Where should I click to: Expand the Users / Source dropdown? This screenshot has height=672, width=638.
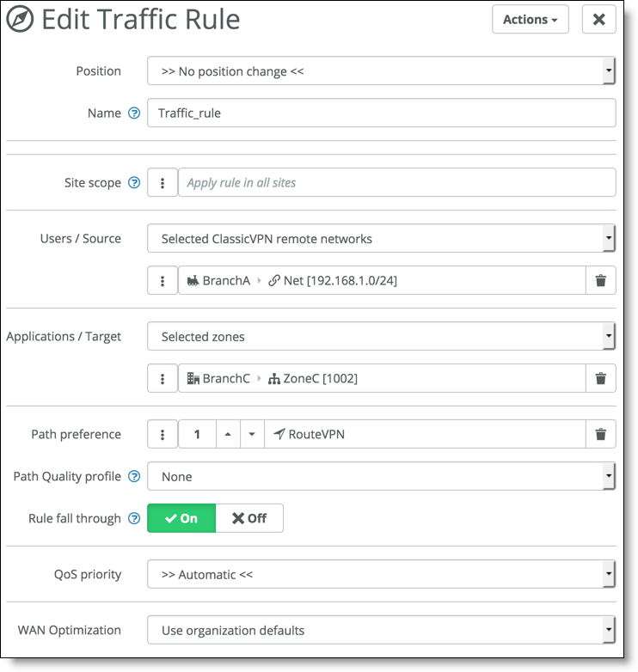point(382,239)
